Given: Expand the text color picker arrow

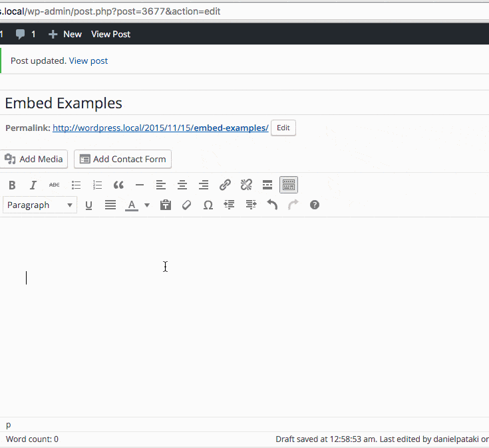Looking at the screenshot, I should click(147, 205).
